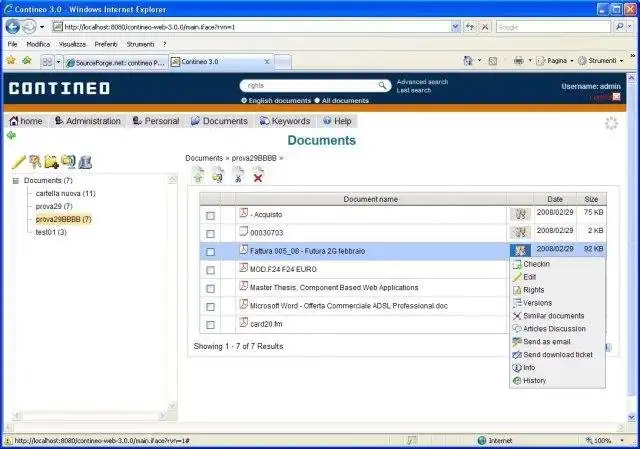Click the add new folder icon

click(x=52, y=162)
